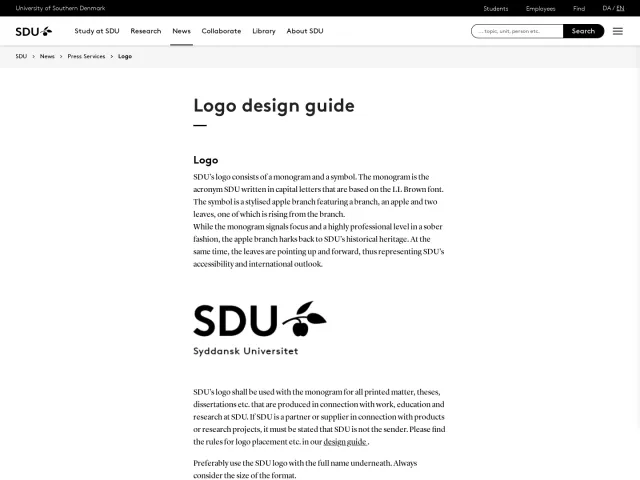Open the About SDU menu

click(305, 31)
